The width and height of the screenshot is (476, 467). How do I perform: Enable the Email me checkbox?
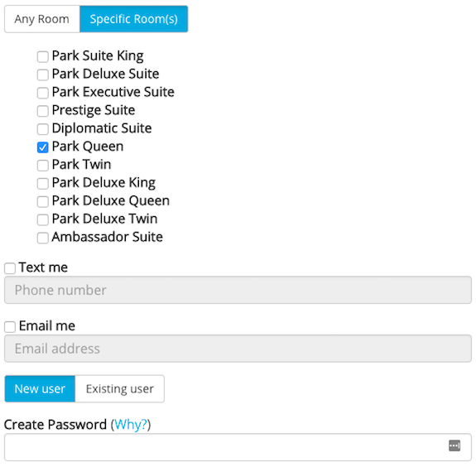(10, 327)
